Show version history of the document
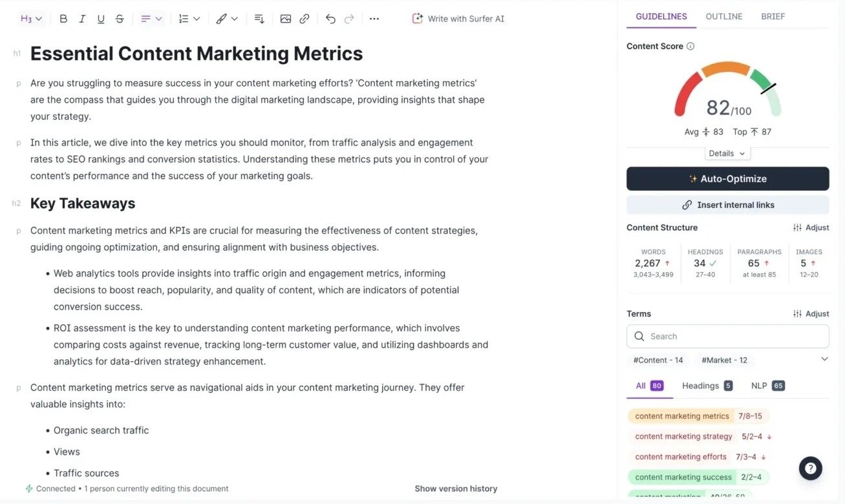Screen dimensions: 845x504 [x=455, y=488]
